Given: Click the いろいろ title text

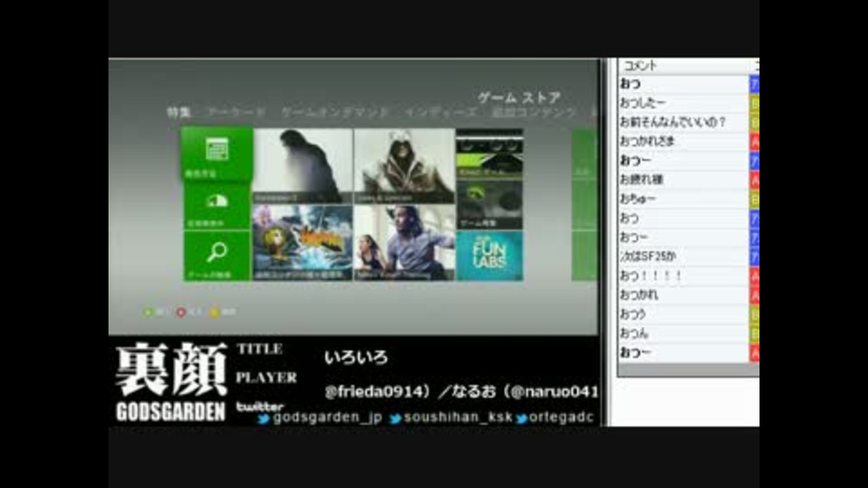Looking at the screenshot, I should tap(356, 358).
